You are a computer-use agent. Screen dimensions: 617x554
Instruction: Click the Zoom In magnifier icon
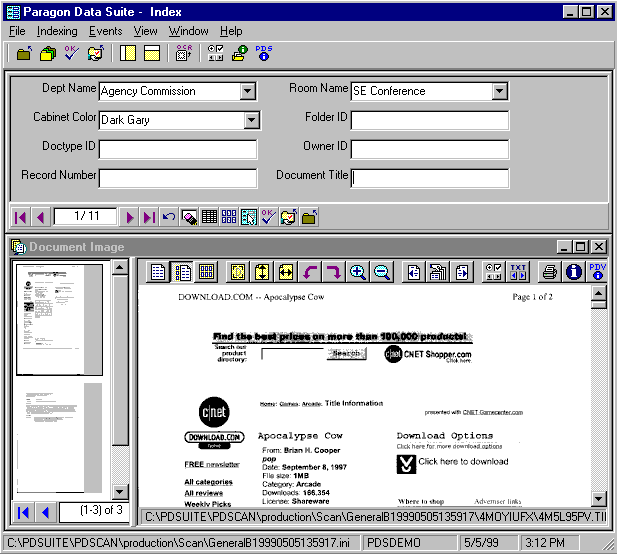click(x=357, y=272)
